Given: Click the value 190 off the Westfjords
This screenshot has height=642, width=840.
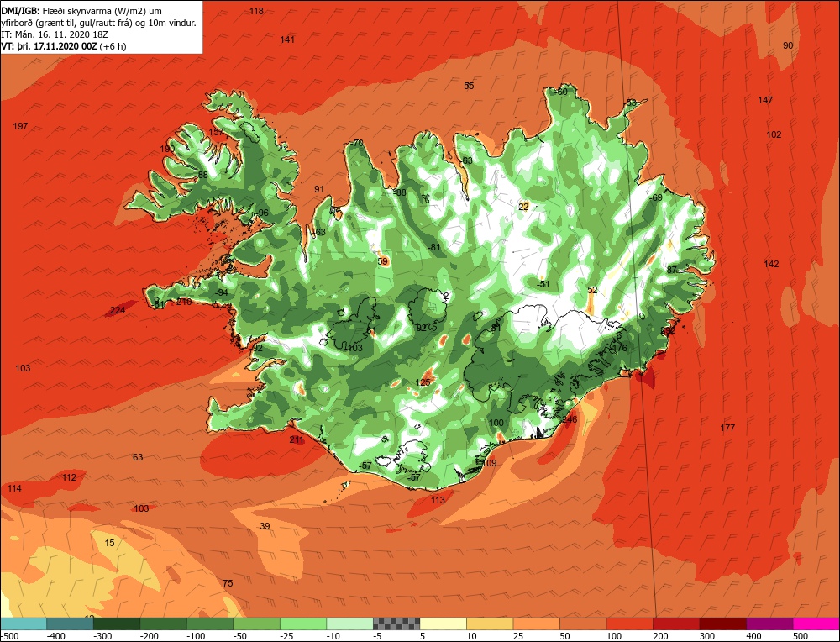Looking at the screenshot, I should (x=167, y=149).
